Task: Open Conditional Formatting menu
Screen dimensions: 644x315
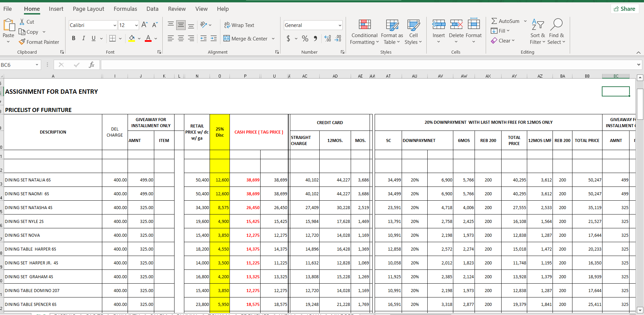Action: tap(365, 32)
